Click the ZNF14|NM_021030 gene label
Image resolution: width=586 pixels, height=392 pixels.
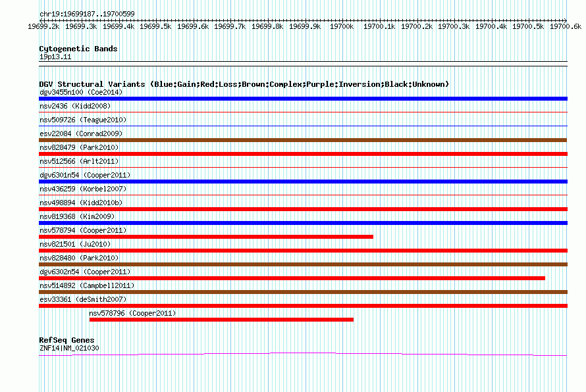69,349
